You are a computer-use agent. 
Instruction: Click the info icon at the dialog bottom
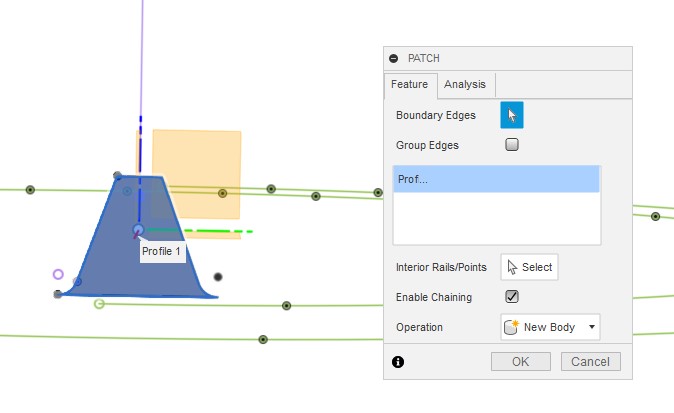coord(398,362)
